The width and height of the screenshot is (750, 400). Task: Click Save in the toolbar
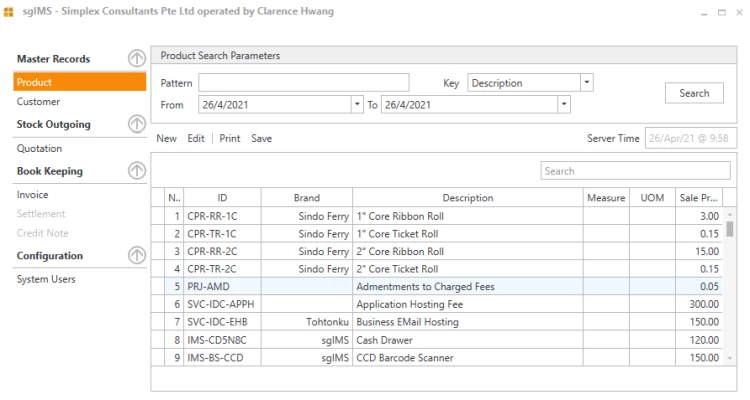pyautogui.click(x=261, y=138)
